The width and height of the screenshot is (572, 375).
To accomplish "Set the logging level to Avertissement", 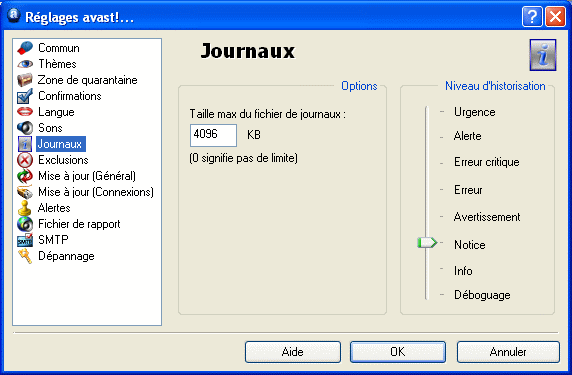I will coord(487,217).
